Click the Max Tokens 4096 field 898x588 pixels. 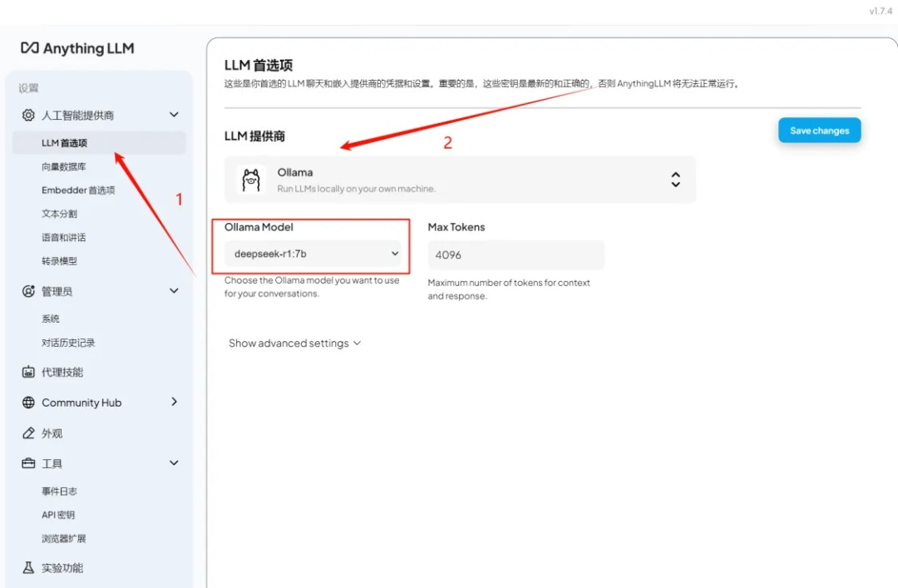point(516,255)
